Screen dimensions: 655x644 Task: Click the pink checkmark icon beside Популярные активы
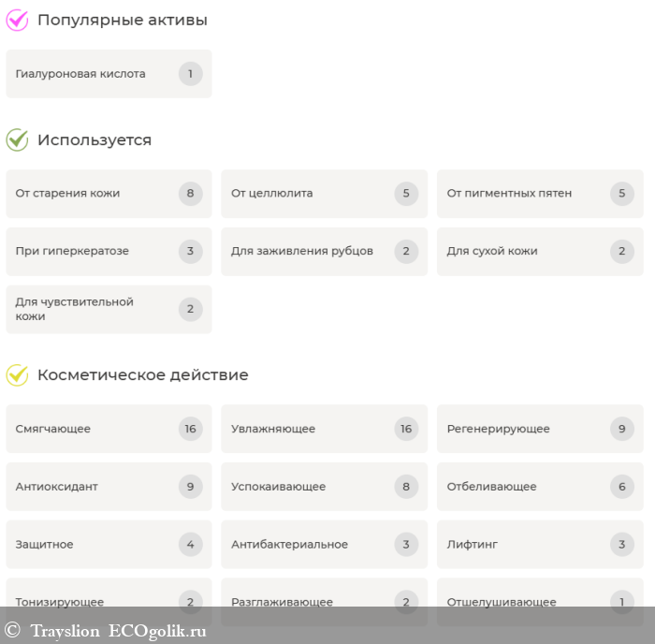click(x=17, y=21)
